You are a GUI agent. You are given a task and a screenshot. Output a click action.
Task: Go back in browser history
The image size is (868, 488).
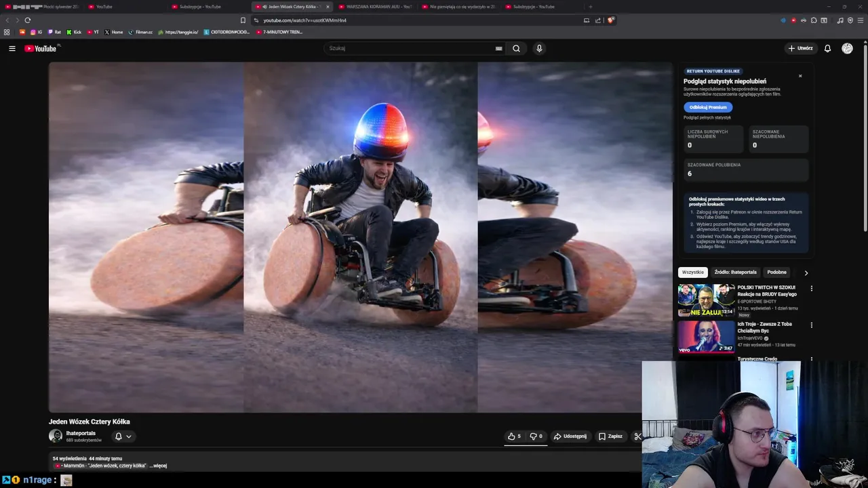(7, 20)
